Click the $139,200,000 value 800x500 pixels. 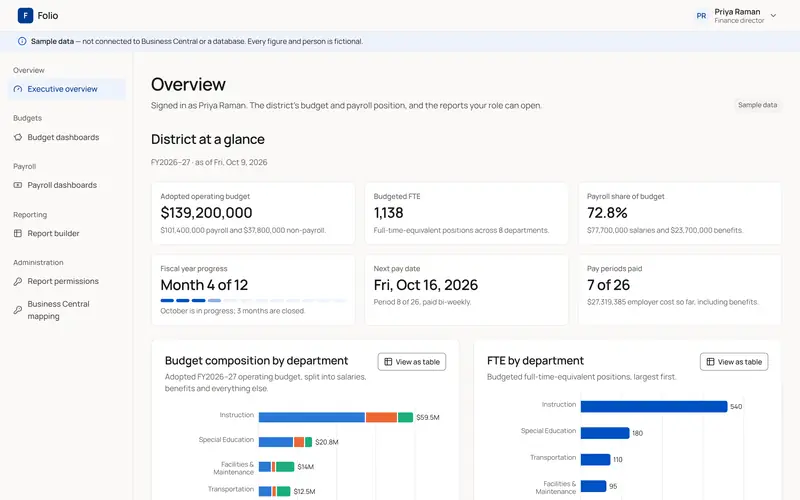pyautogui.click(x=206, y=213)
